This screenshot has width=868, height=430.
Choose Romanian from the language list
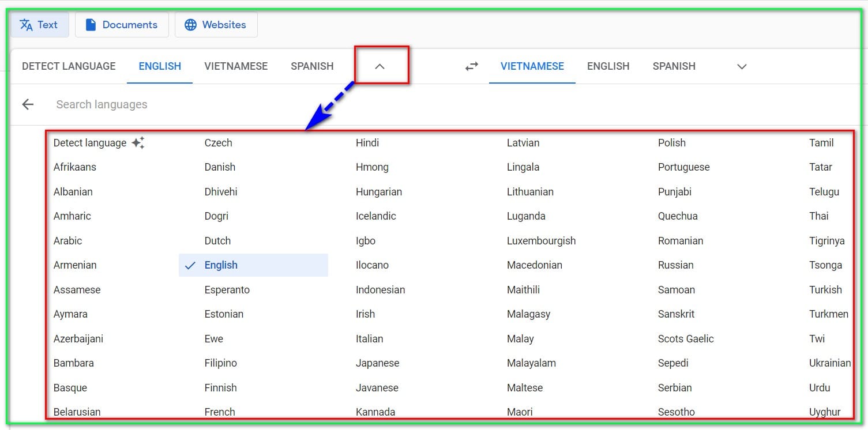coord(681,241)
